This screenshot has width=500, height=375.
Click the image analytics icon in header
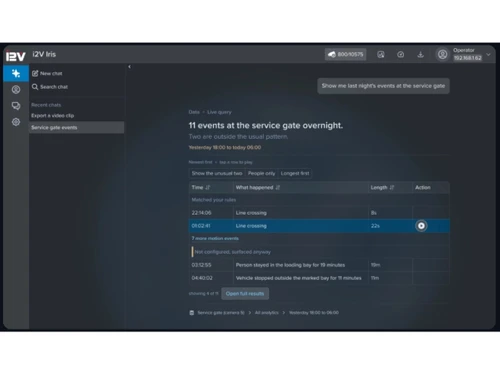tap(381, 54)
